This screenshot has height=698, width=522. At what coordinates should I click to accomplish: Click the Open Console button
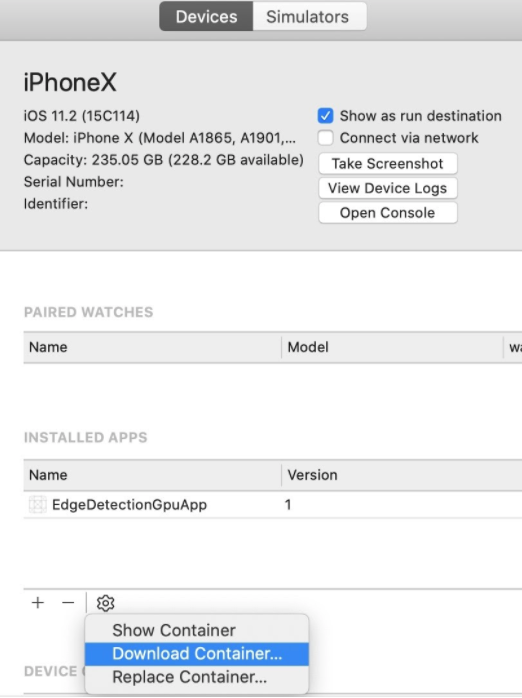[x=388, y=212]
